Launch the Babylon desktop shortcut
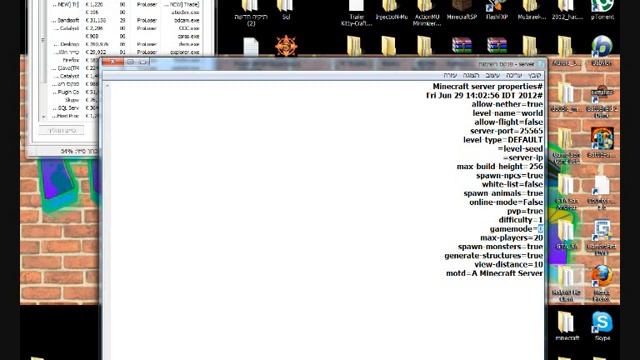Screen dimensions: 640x360 click(x=602, y=51)
